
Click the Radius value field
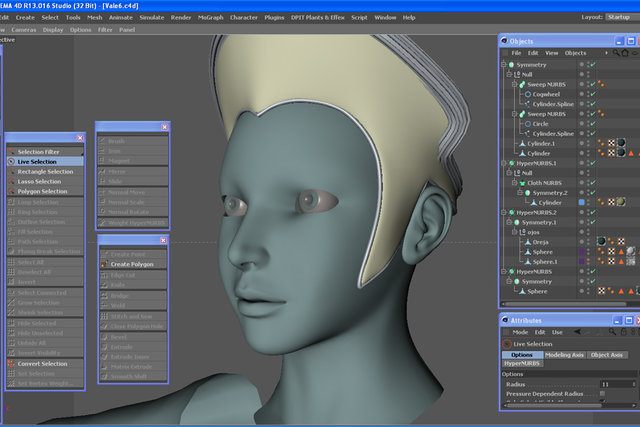(x=618, y=384)
